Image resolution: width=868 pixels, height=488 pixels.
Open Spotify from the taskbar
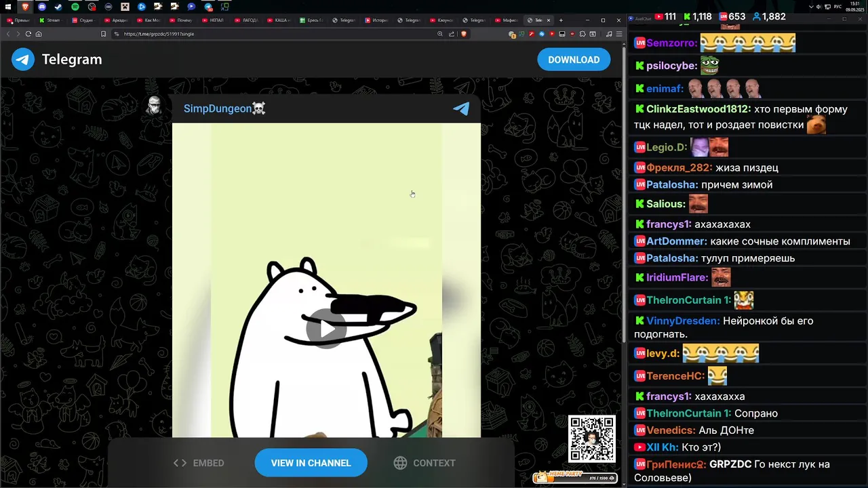(75, 6)
